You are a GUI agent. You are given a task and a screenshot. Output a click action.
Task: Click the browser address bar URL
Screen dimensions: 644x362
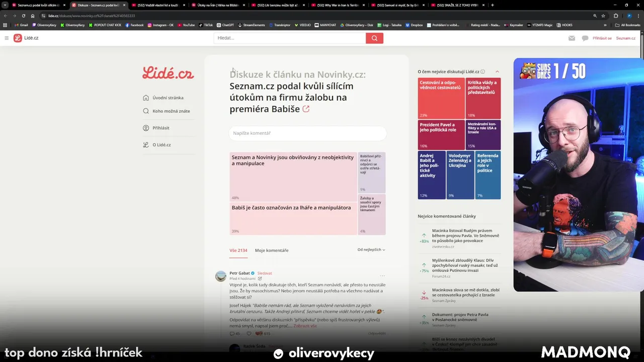92,16
